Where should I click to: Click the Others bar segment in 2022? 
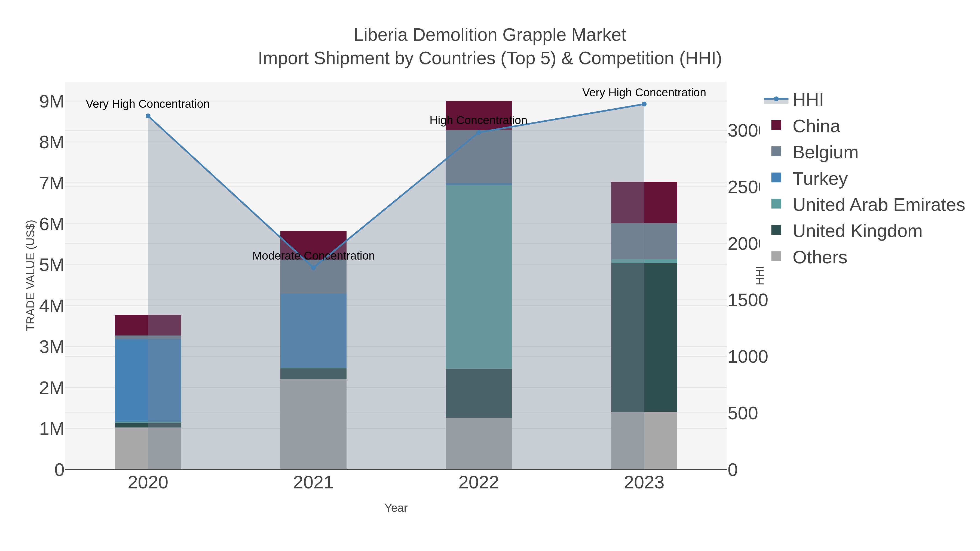(479, 444)
